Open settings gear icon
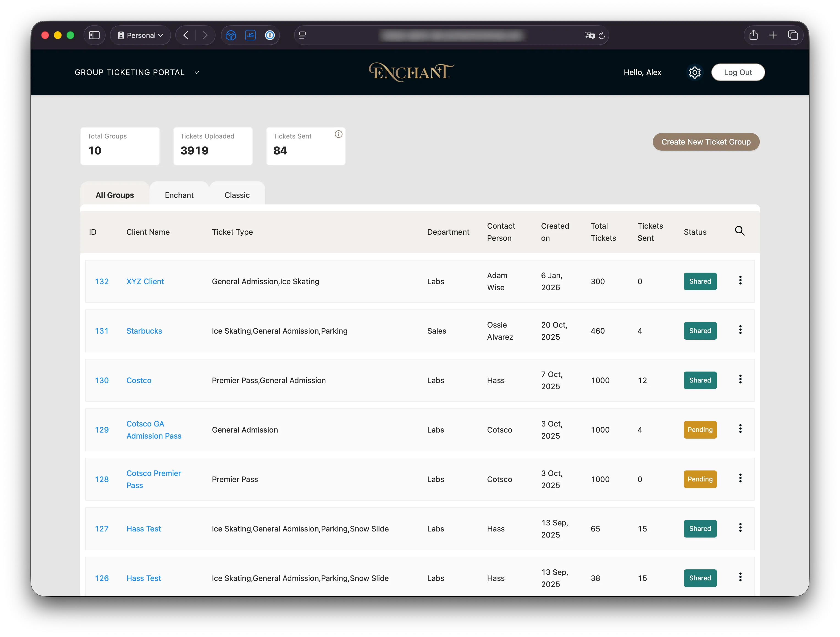 pos(695,72)
